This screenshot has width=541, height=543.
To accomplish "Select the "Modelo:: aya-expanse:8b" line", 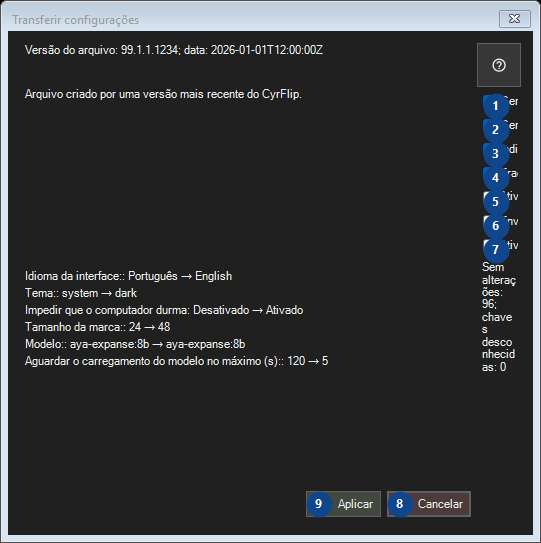I will pyautogui.click(x=135, y=344).
